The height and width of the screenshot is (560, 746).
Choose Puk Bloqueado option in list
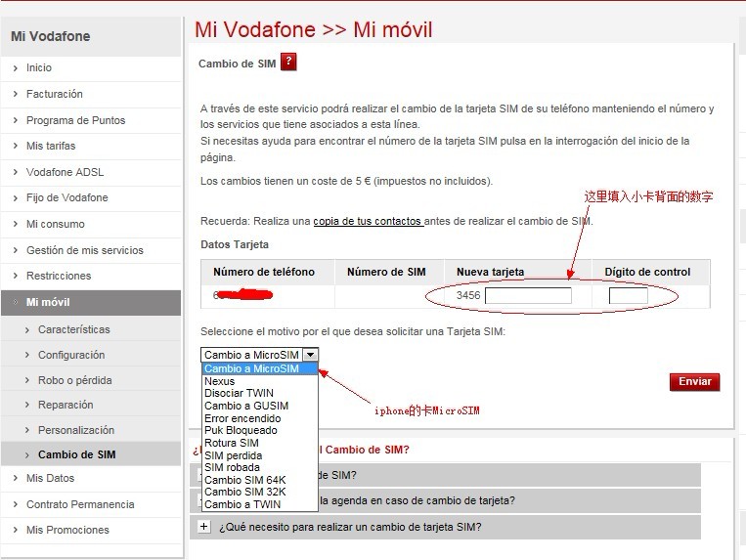point(241,430)
